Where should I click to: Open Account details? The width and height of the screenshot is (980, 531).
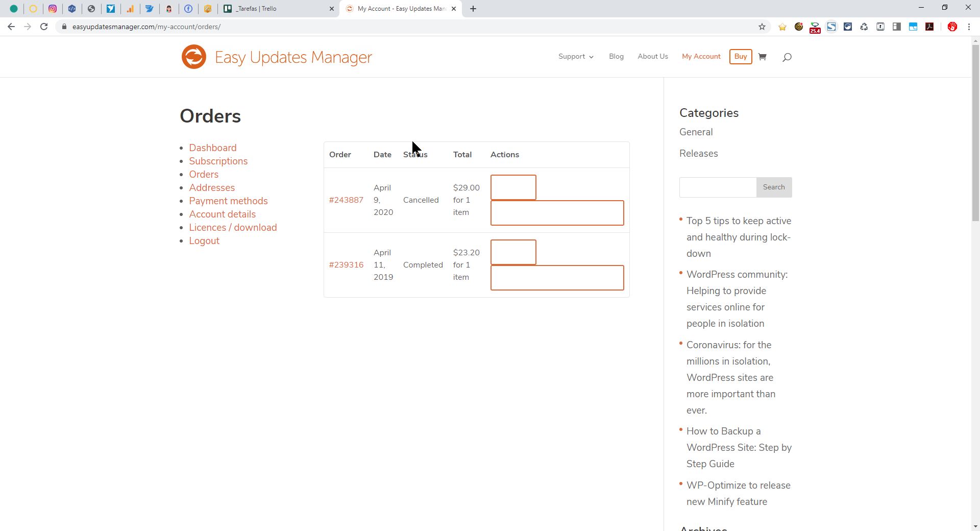pos(223,214)
